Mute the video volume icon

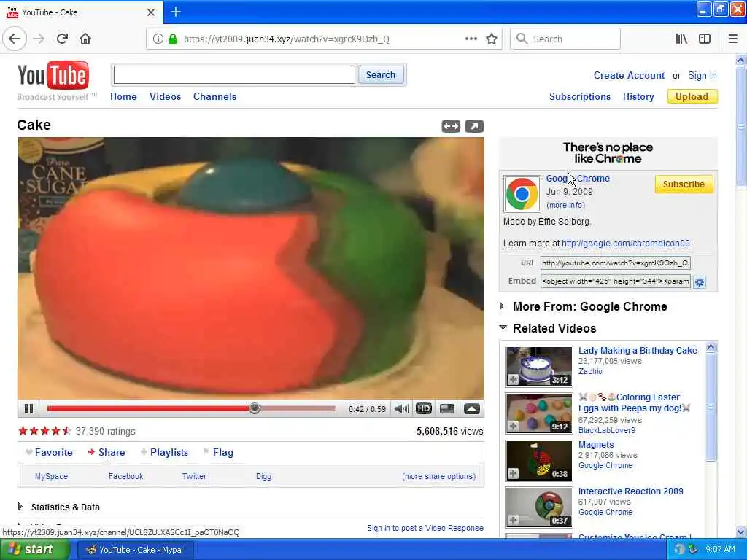401,408
